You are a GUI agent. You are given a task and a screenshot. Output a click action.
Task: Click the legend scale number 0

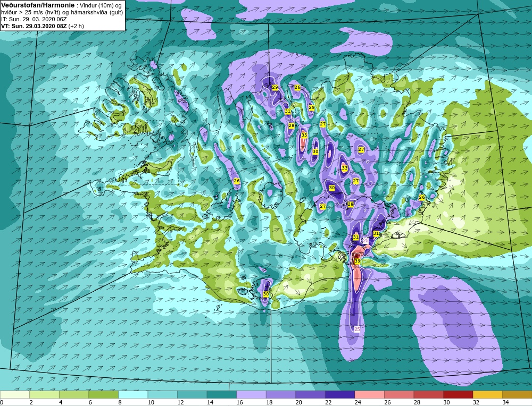[2, 402]
